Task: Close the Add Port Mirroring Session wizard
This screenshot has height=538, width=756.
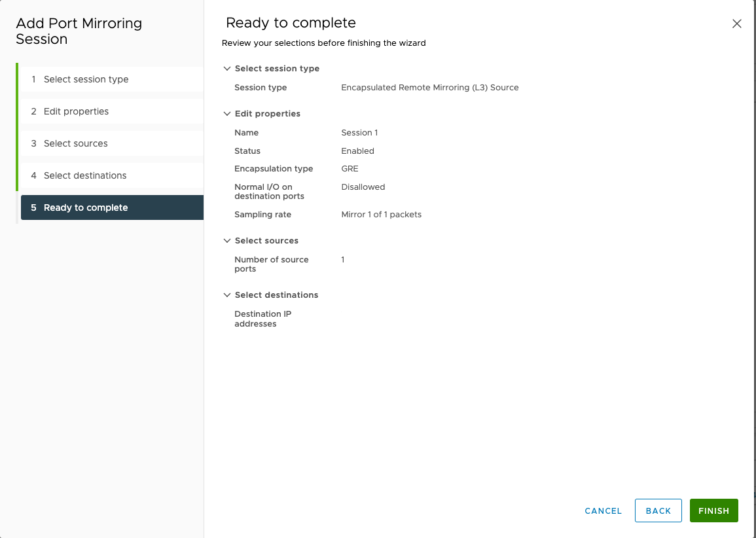Action: [736, 23]
